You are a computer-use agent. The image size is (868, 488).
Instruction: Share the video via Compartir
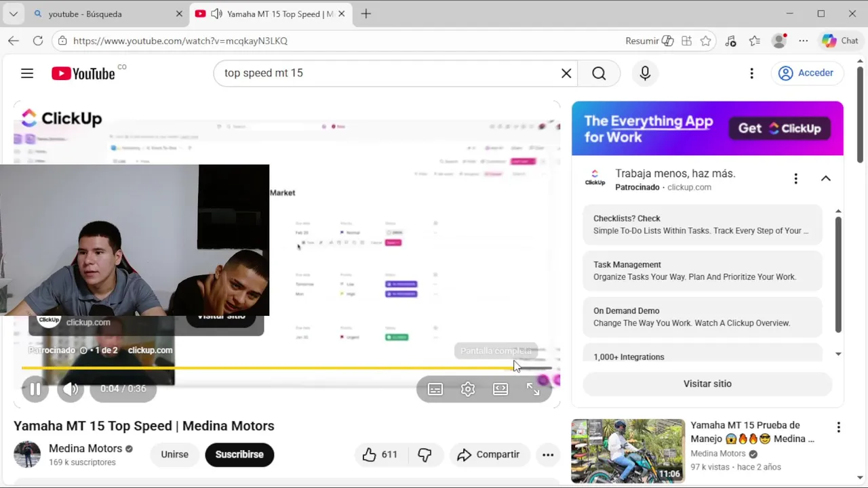pyautogui.click(x=489, y=455)
